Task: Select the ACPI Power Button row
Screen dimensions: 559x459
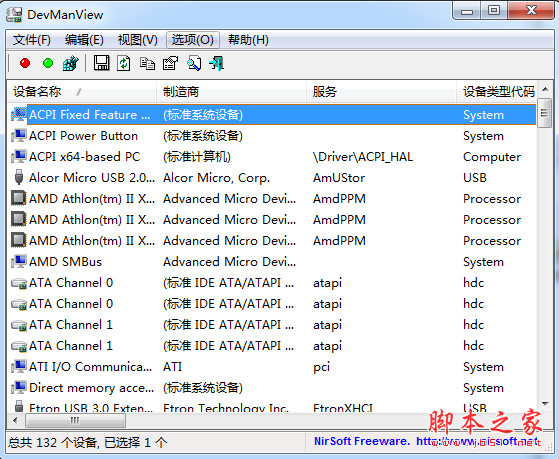Action: (x=271, y=136)
